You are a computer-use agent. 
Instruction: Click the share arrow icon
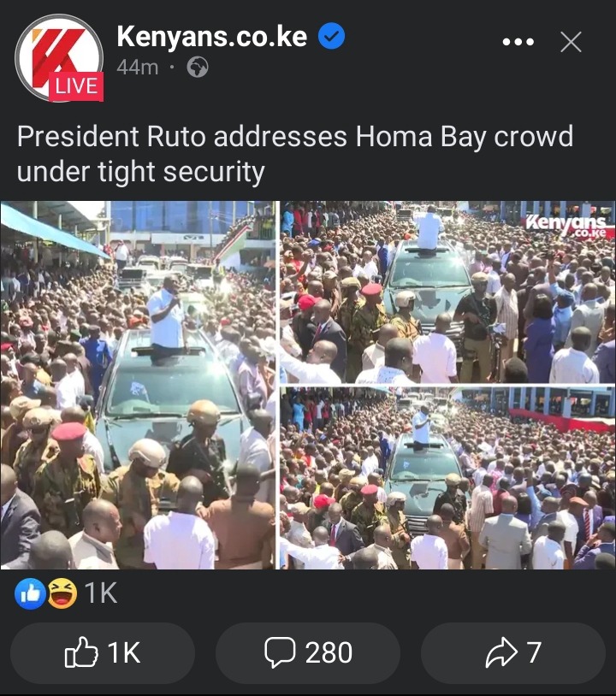click(501, 652)
